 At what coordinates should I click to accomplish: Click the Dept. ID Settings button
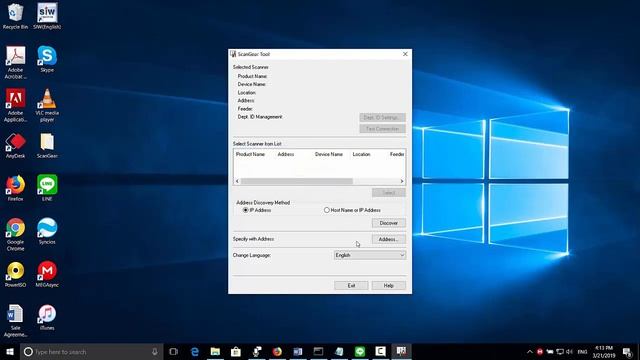click(x=382, y=118)
